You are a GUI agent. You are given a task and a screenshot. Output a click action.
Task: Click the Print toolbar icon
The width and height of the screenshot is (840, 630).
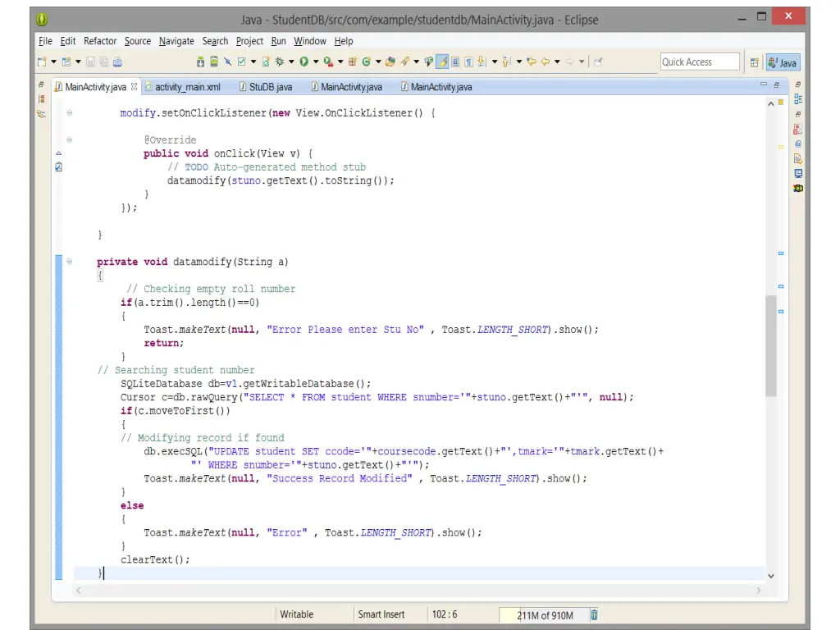117,62
